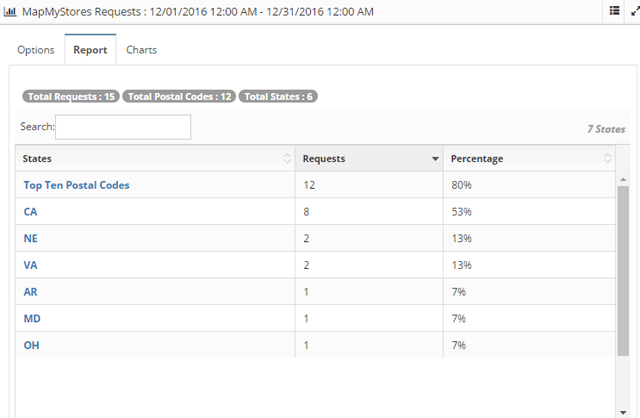Screen dimensions: 640x418
Task: Click the scrollbar up arrow
Action: pos(623,179)
